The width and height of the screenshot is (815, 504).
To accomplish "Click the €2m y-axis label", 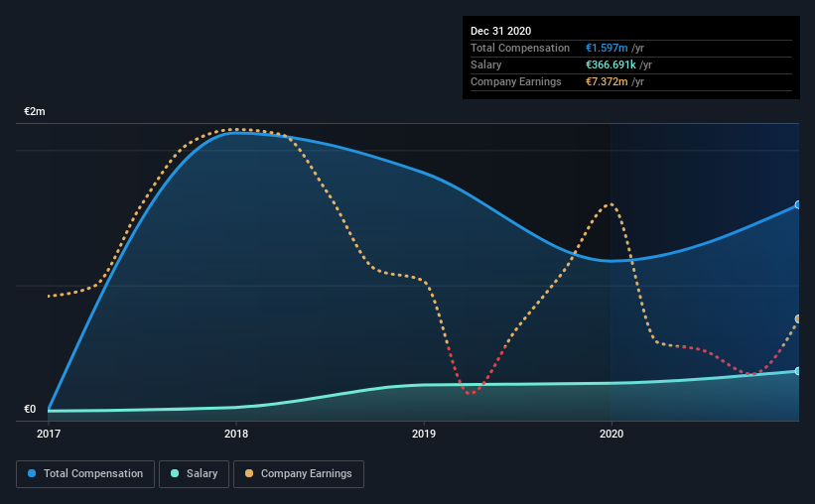I will point(35,111).
